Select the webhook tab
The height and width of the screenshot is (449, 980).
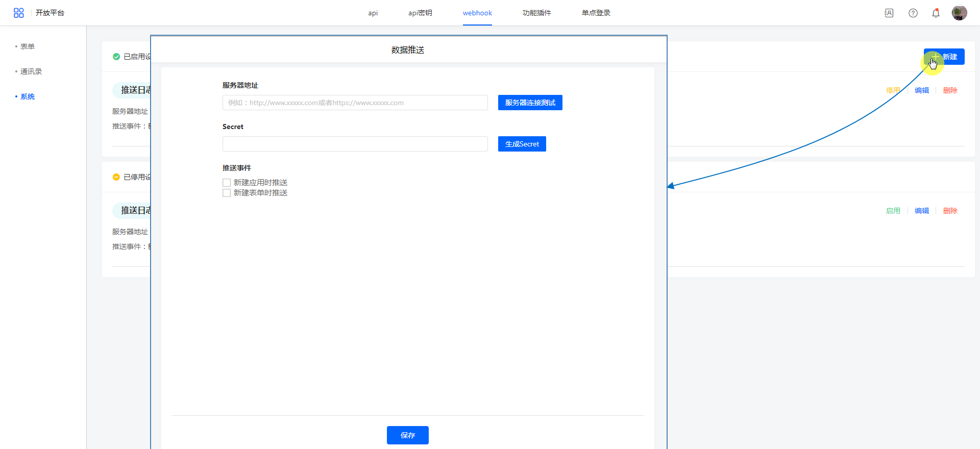[477, 13]
